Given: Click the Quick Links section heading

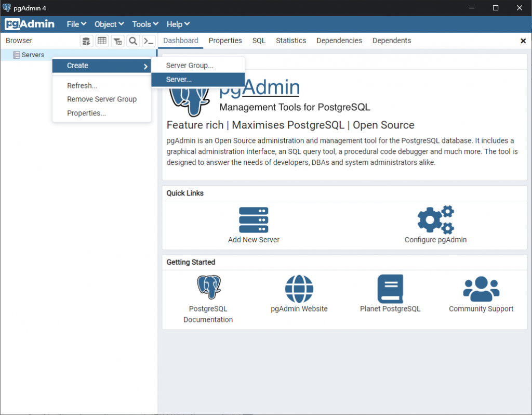Looking at the screenshot, I should (185, 193).
